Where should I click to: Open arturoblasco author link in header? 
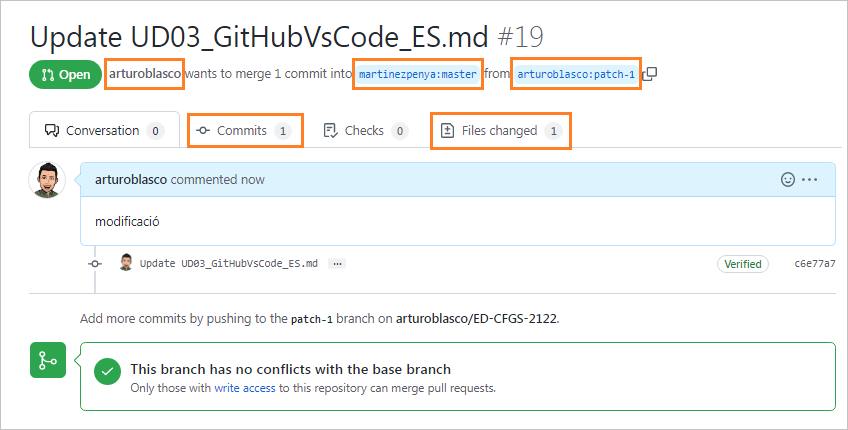[x=144, y=74]
